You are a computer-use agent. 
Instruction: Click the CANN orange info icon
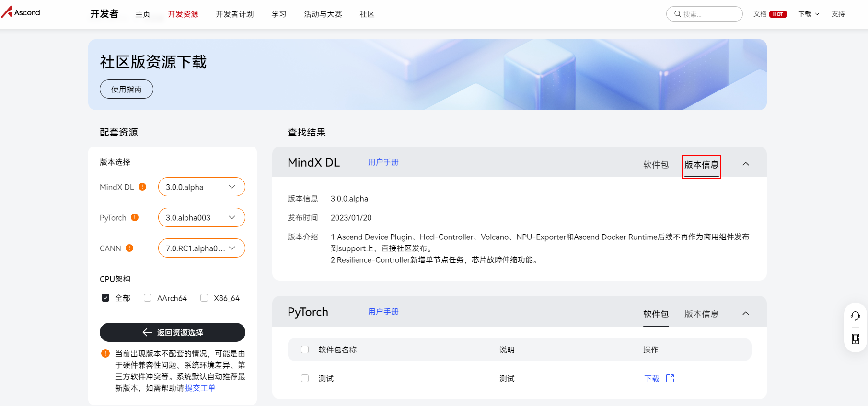129,248
